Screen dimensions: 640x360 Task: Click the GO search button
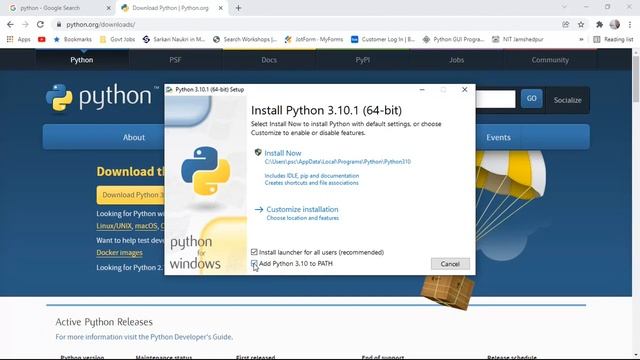coord(531,98)
